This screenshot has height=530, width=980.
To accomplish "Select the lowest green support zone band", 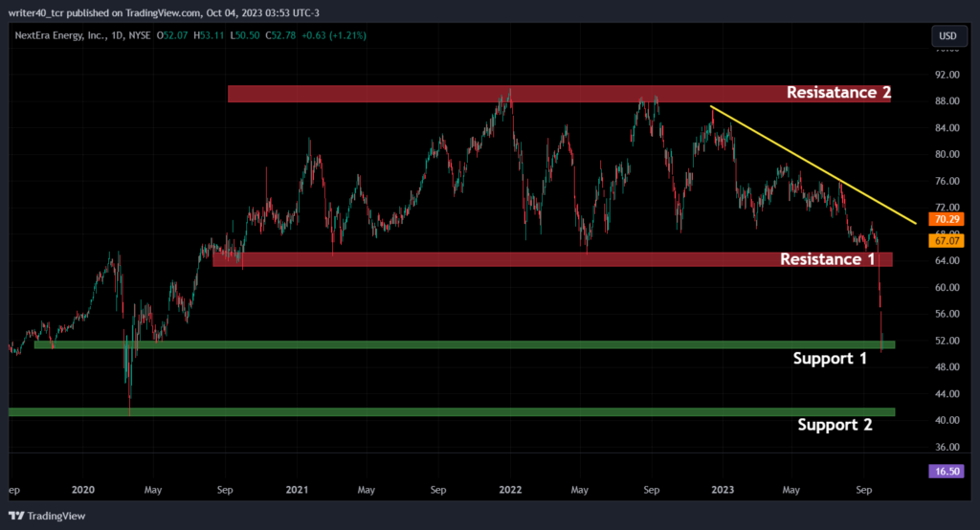I will point(452,412).
